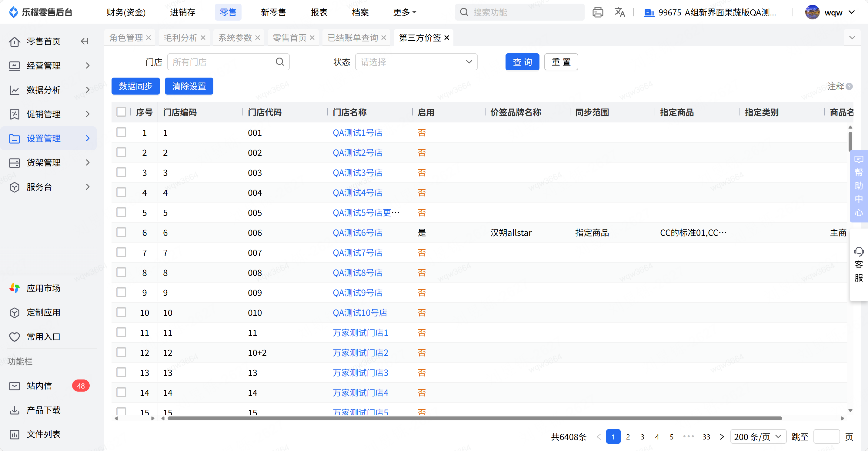Click the language translation icon
The image size is (868, 451).
(619, 12)
